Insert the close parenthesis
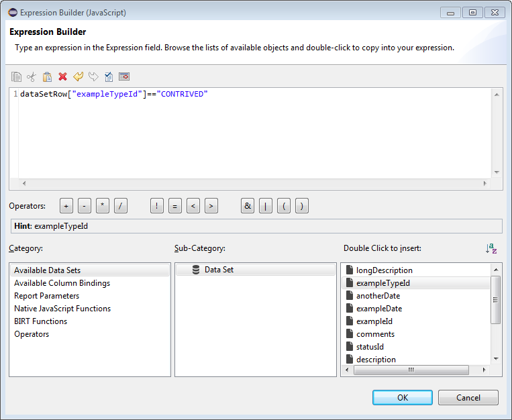The image size is (512, 420). [x=302, y=206]
